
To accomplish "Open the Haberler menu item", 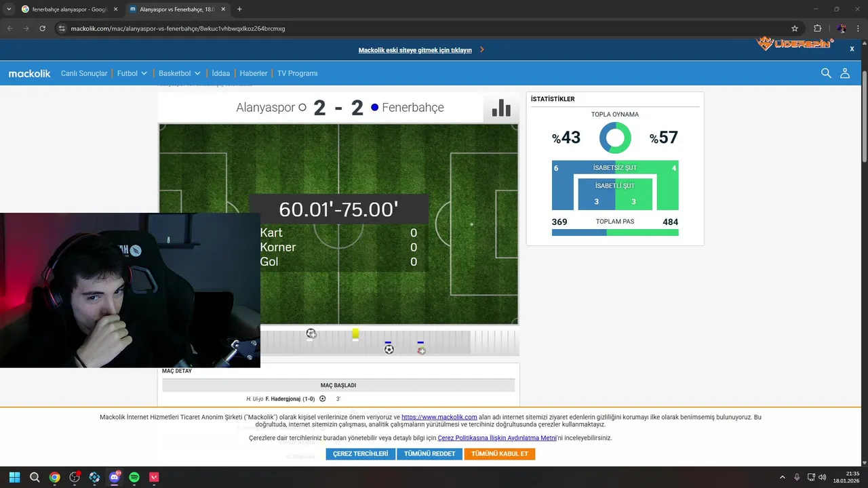I will point(254,73).
